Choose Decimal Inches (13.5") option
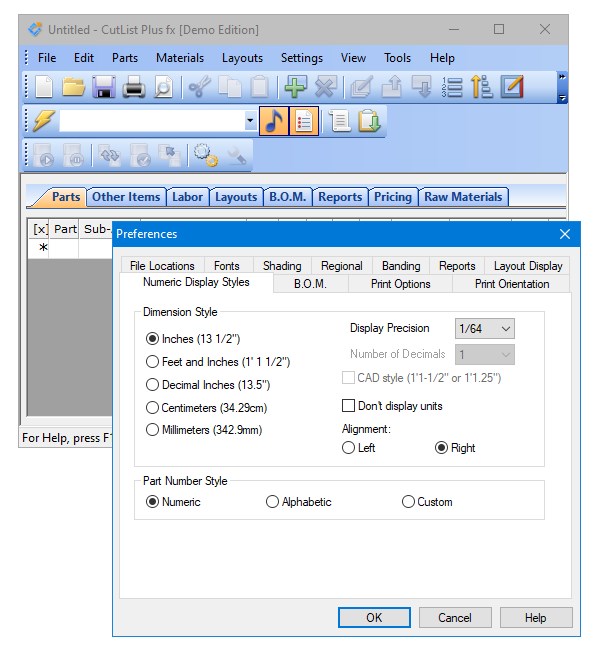 click(x=208, y=385)
